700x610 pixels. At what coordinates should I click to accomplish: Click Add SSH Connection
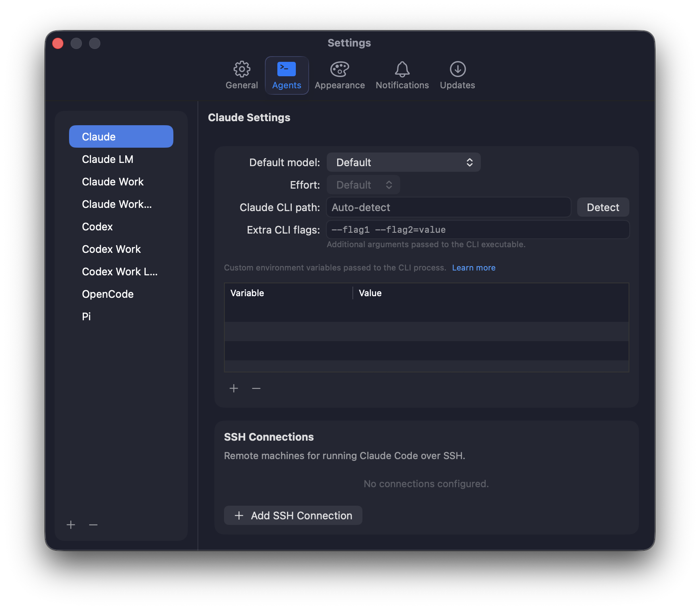tap(293, 515)
